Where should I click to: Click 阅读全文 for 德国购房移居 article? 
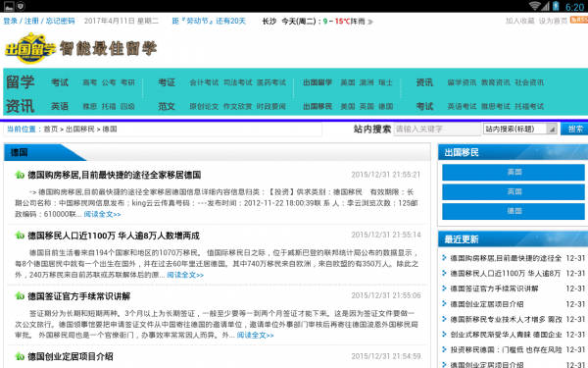coord(102,214)
